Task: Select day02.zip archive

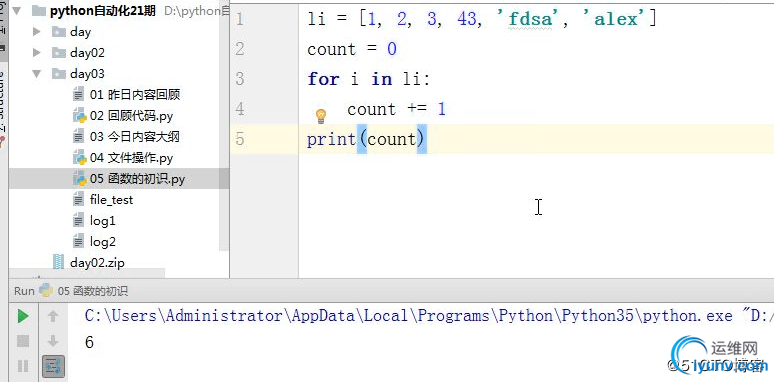Action: coord(97,263)
